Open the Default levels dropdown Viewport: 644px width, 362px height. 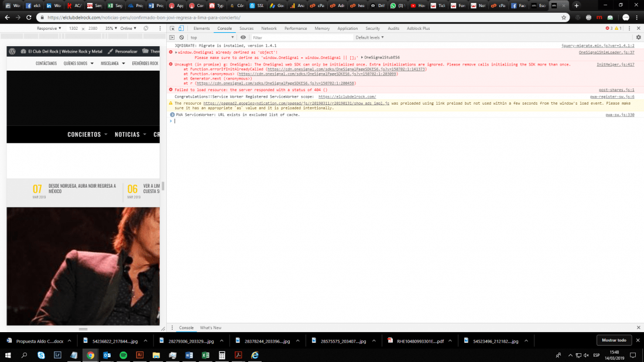369,37
